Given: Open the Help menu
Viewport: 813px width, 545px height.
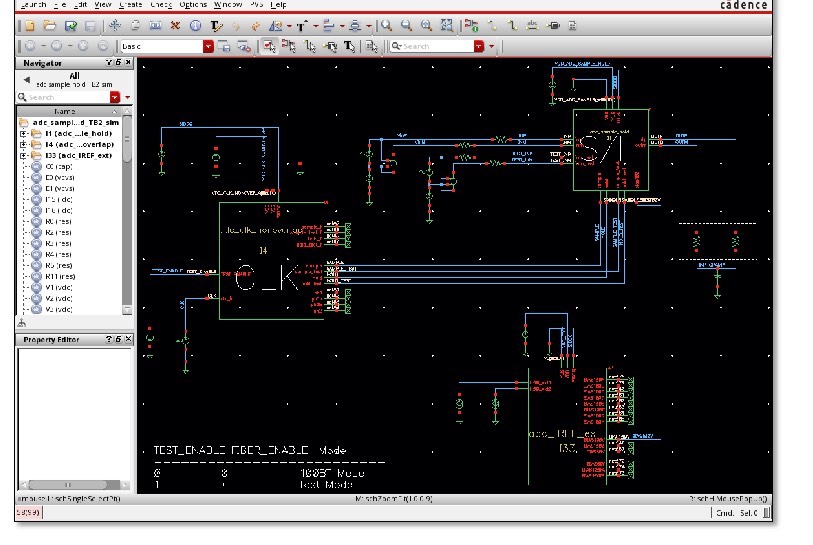Looking at the screenshot, I should point(278,4).
